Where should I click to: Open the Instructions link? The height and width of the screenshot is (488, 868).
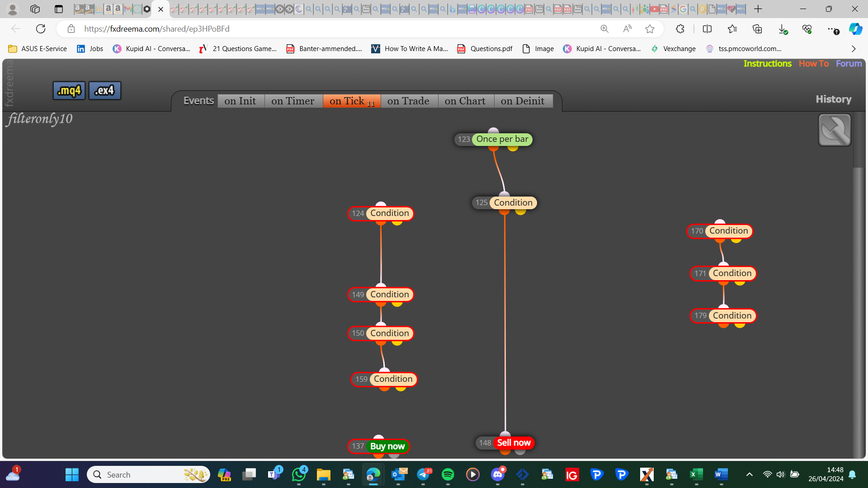pos(767,64)
